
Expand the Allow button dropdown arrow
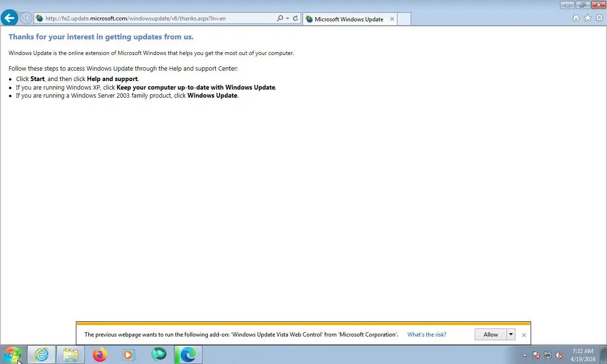click(511, 335)
